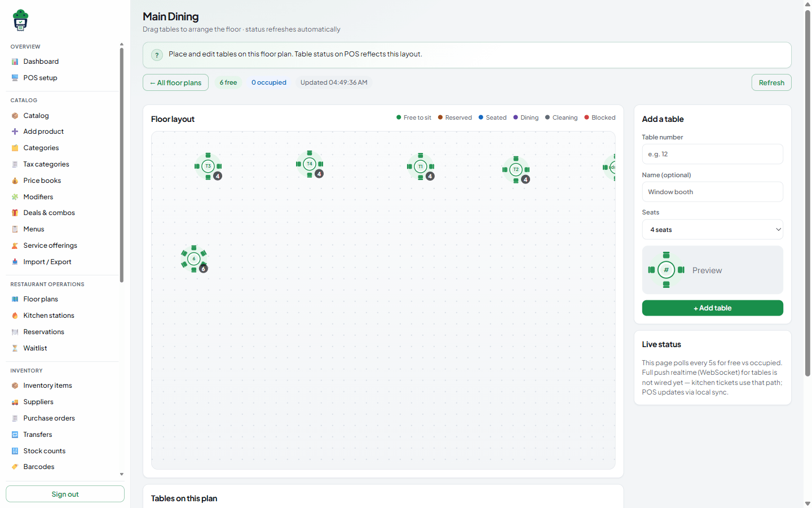This screenshot has height=508, width=812.
Task: Click the POS setup sidebar icon
Action: pos(15,78)
